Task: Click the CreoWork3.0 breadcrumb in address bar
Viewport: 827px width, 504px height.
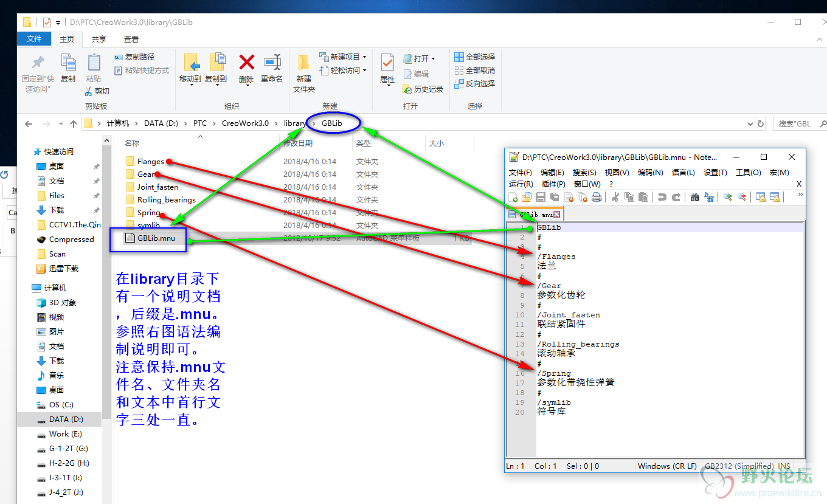Action: coord(245,123)
